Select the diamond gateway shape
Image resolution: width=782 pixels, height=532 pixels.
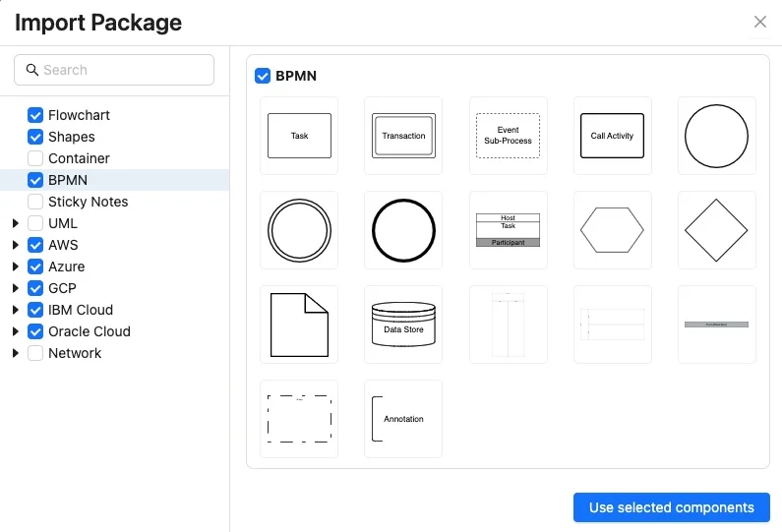[x=717, y=230]
